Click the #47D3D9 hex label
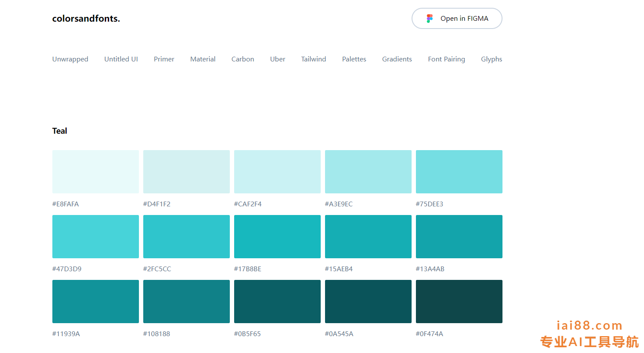 pyautogui.click(x=67, y=269)
